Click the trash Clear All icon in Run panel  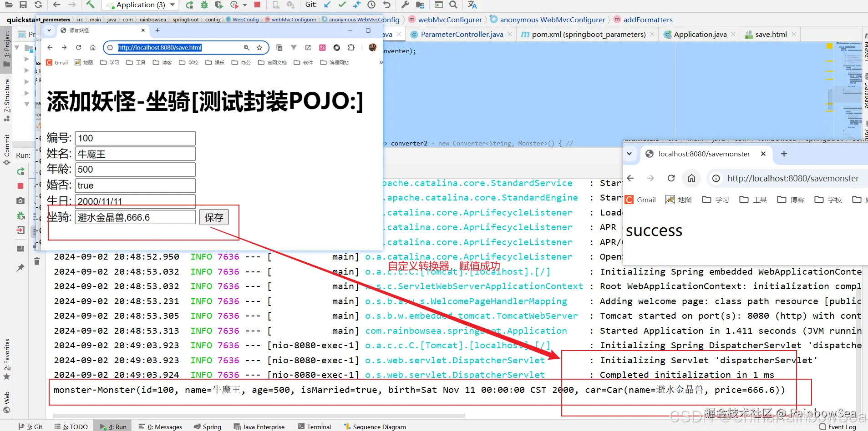pos(37,261)
